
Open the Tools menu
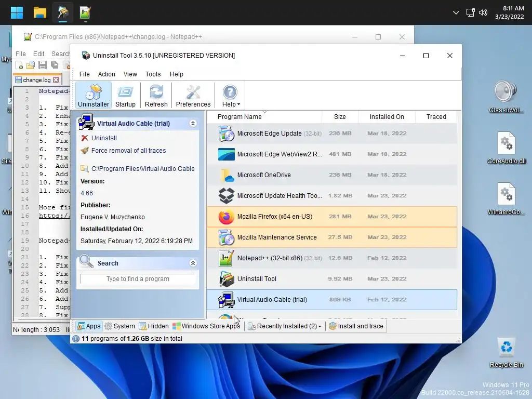point(153,74)
